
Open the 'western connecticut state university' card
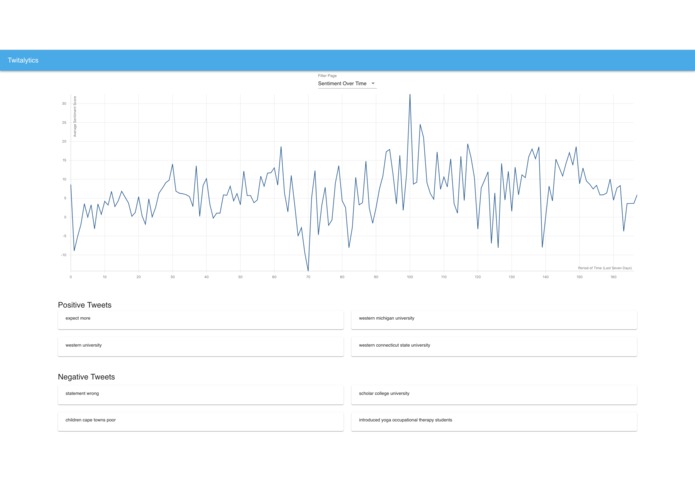tap(494, 347)
